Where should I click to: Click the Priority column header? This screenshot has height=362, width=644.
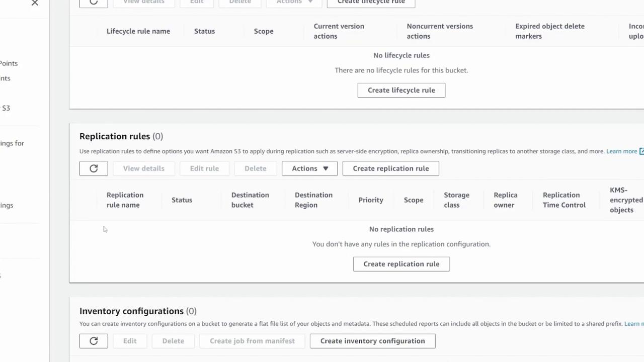(x=371, y=200)
